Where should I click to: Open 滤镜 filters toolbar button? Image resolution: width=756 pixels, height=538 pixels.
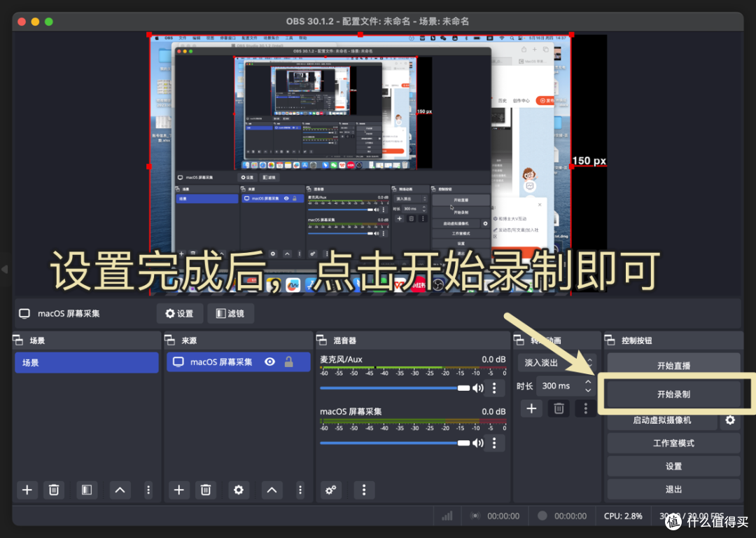coord(230,314)
